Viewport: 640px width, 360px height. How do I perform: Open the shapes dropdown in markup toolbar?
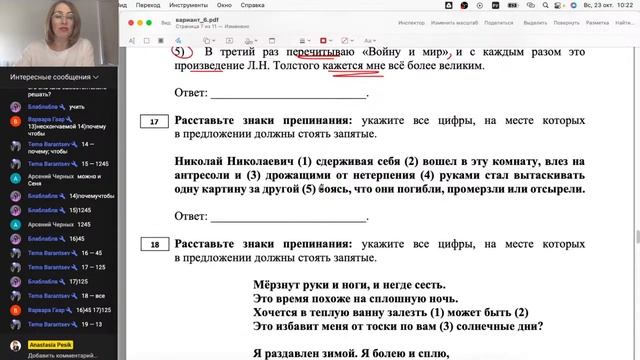pyautogui.click(x=209, y=41)
